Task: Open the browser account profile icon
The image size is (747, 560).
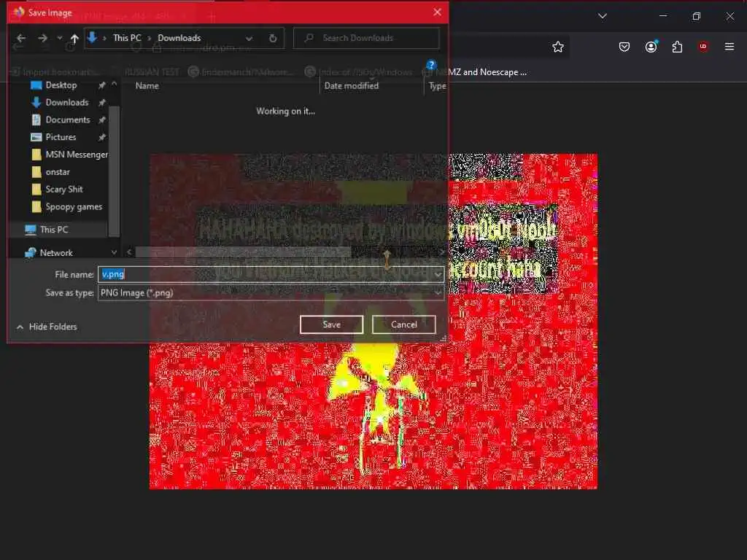Action: click(x=651, y=47)
